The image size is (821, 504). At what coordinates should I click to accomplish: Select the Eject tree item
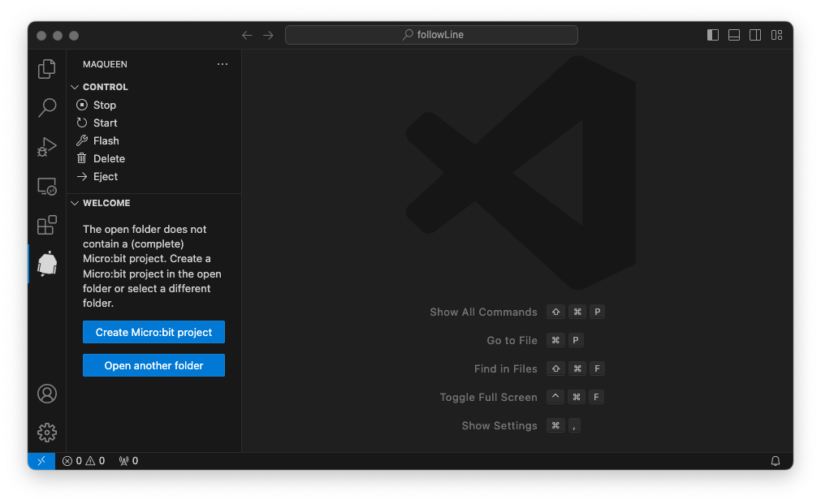[154, 176]
